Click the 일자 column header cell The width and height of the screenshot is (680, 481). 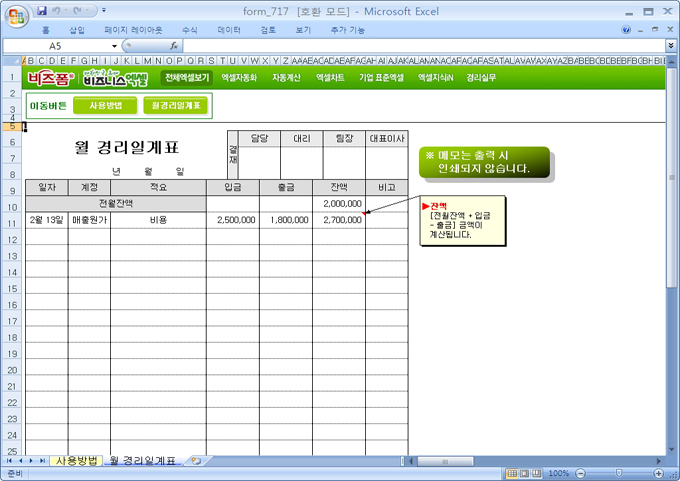pos(47,187)
